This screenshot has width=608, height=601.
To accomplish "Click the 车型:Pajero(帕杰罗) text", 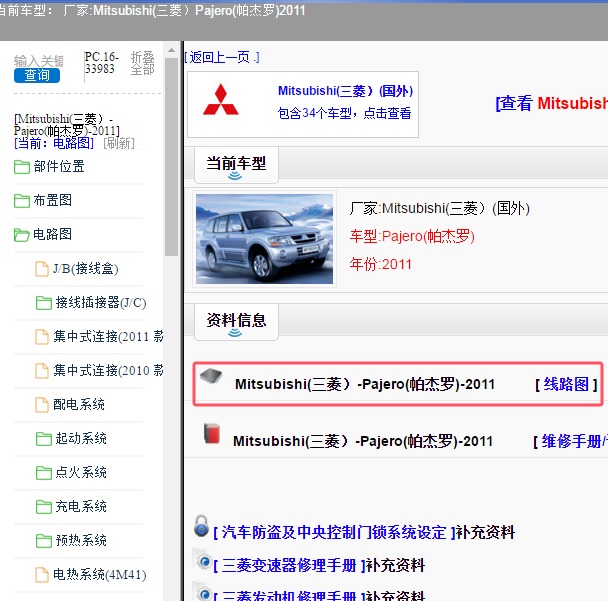I will (x=412, y=236).
